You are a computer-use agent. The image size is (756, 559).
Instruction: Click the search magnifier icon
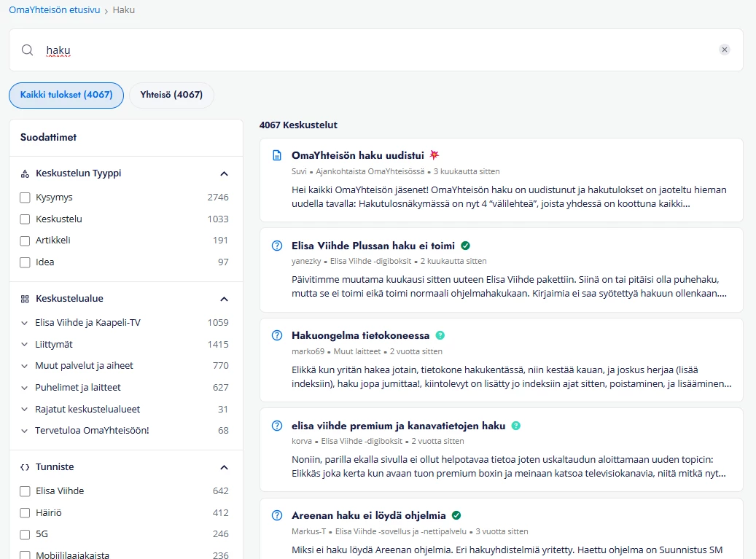coord(28,50)
